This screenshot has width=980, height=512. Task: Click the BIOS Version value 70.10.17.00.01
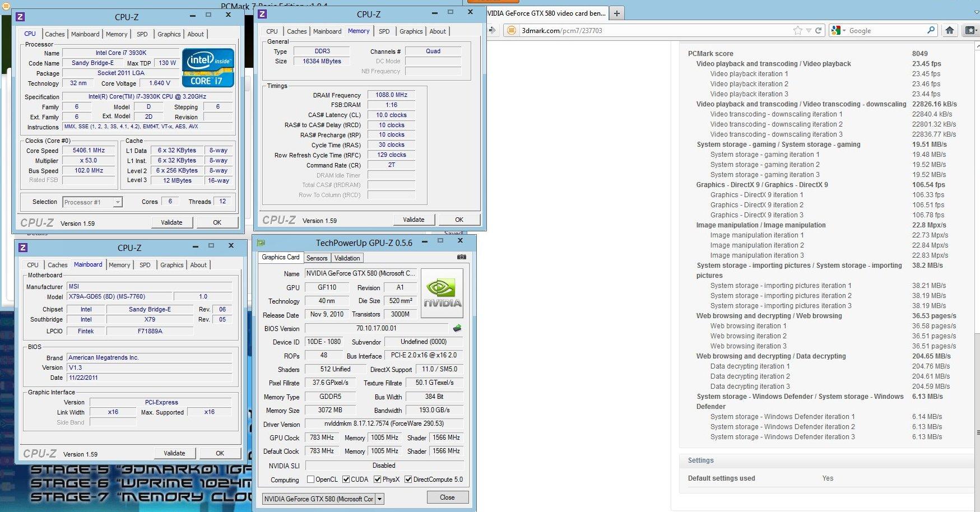coord(376,328)
